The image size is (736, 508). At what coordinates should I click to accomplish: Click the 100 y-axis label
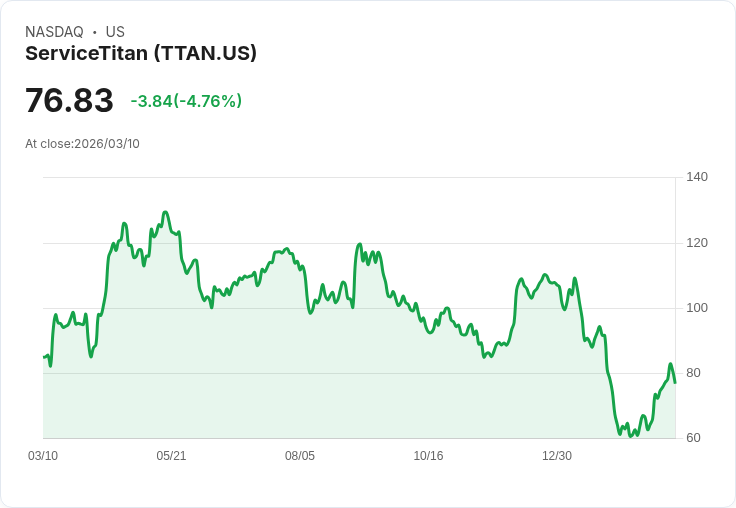point(697,308)
